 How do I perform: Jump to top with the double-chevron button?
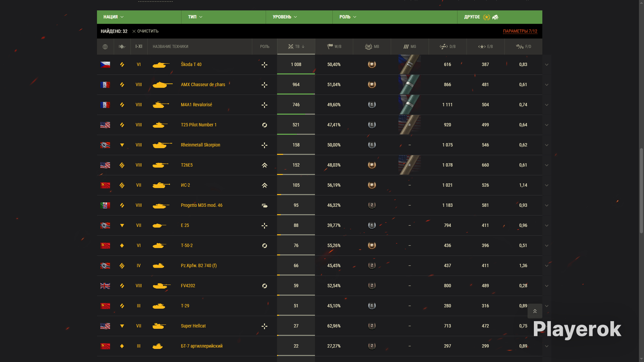click(535, 311)
